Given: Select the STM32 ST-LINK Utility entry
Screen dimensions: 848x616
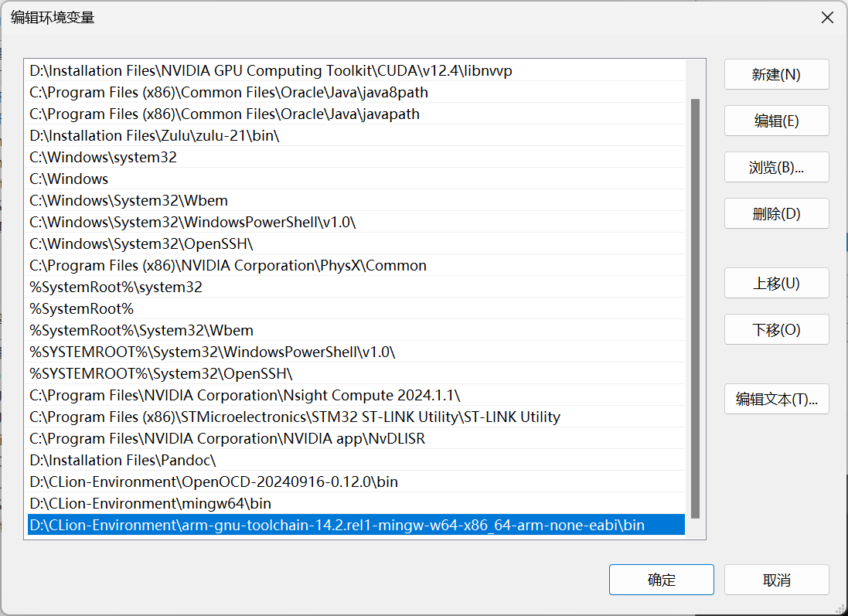Looking at the screenshot, I should click(x=356, y=417).
